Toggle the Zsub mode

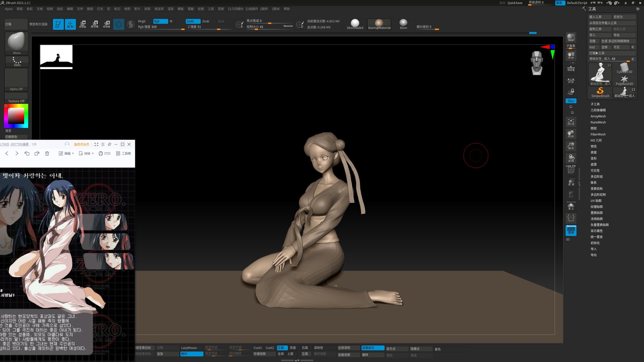click(206, 21)
